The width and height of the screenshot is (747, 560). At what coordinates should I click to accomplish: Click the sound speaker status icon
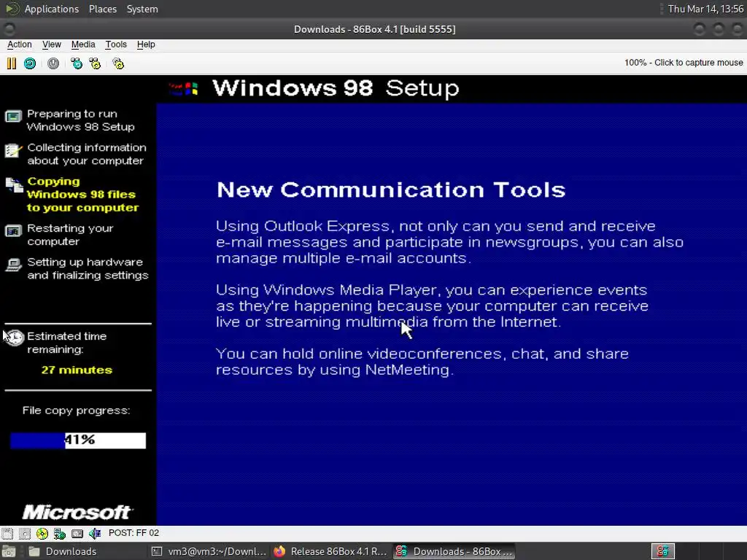[x=95, y=533]
